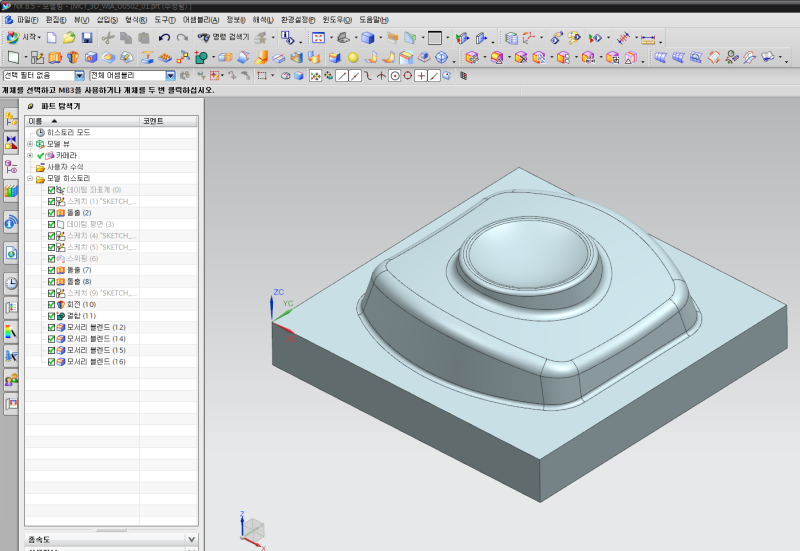The width and height of the screenshot is (800, 551).
Task: Open the 어셈블리 menu
Action: pos(201,19)
